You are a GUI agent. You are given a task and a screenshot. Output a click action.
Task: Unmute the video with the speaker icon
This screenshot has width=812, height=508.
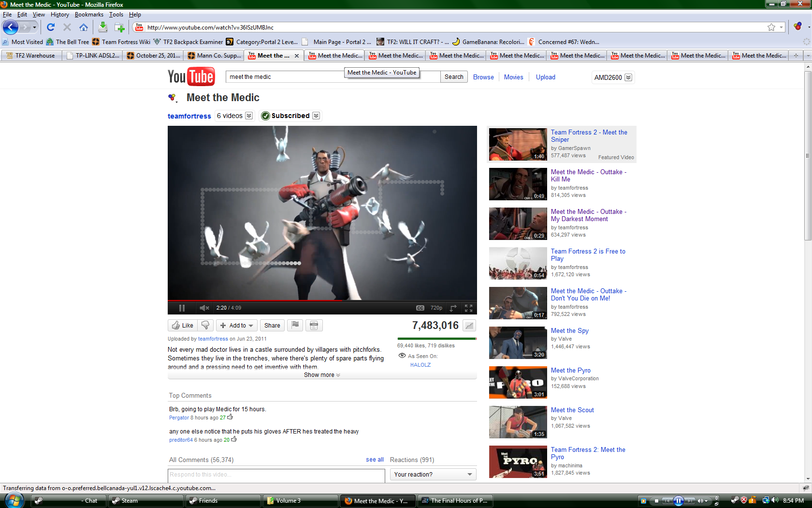[204, 308]
